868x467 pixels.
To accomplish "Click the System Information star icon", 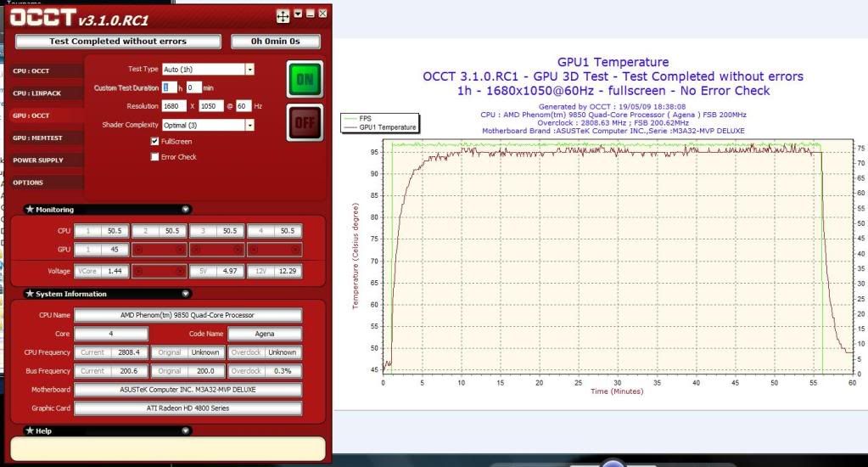I will (30, 293).
